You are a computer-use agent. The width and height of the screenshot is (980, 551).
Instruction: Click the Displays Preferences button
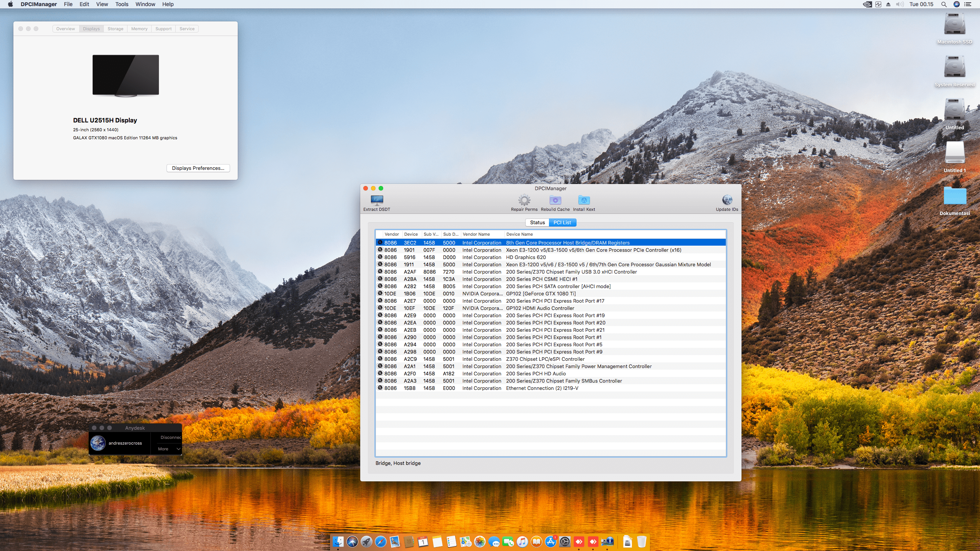click(198, 168)
